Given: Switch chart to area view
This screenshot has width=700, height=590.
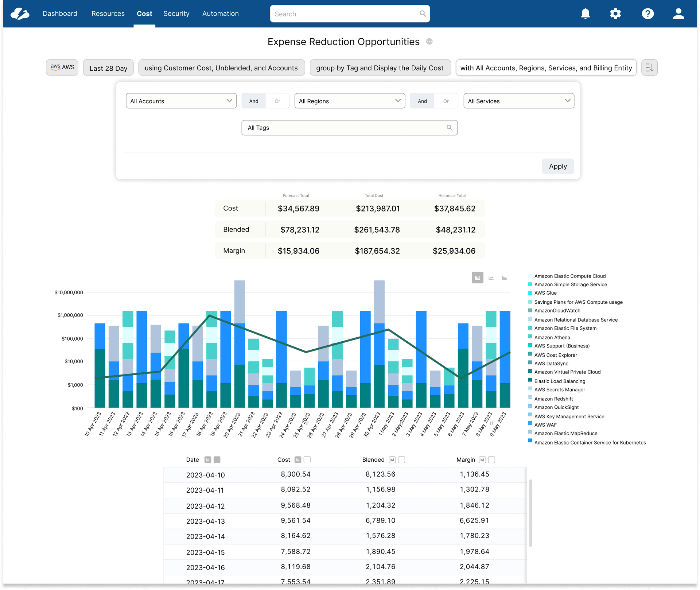Looking at the screenshot, I should tap(505, 278).
